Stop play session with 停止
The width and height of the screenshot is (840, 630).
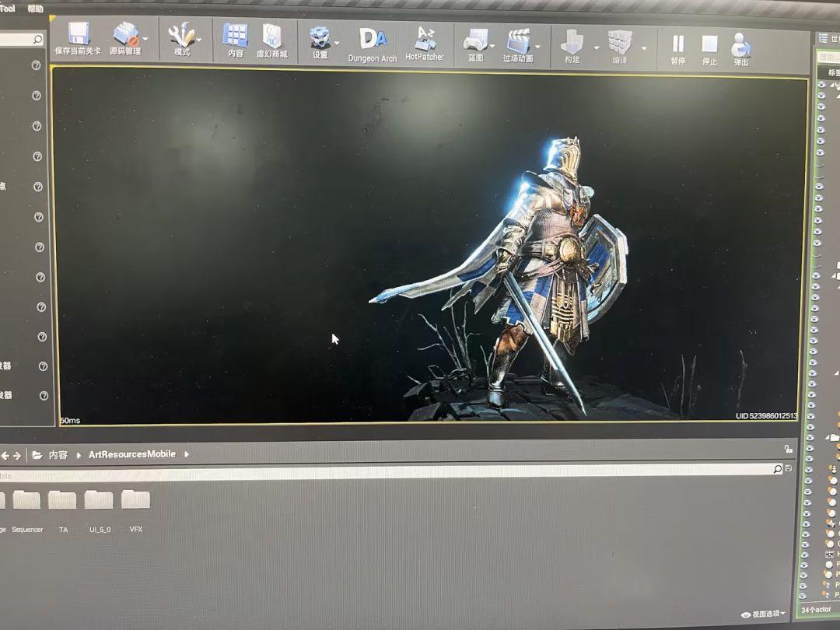pyautogui.click(x=710, y=50)
